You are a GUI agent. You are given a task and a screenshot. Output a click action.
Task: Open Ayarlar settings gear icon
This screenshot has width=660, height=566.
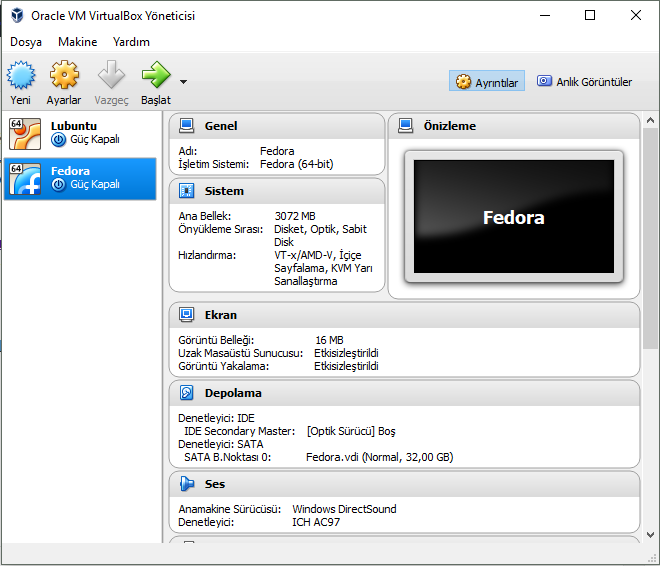tap(64, 76)
